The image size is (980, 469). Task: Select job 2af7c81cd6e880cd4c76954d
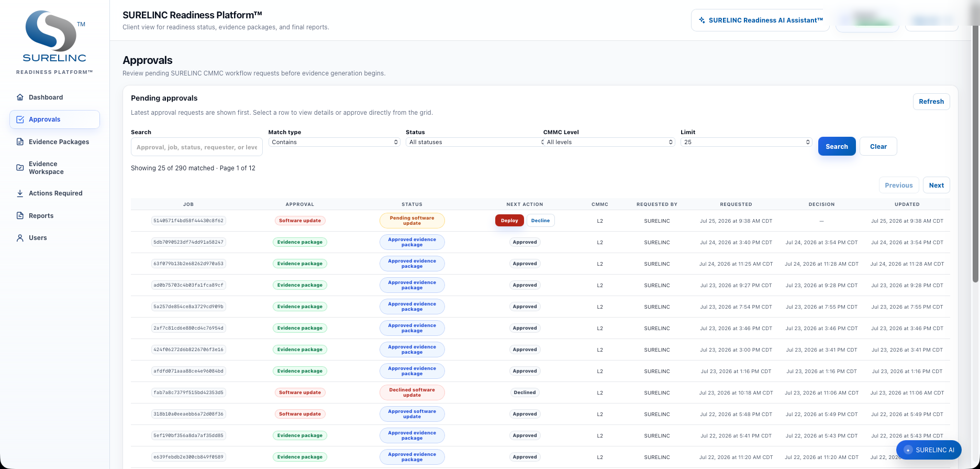[x=188, y=328]
